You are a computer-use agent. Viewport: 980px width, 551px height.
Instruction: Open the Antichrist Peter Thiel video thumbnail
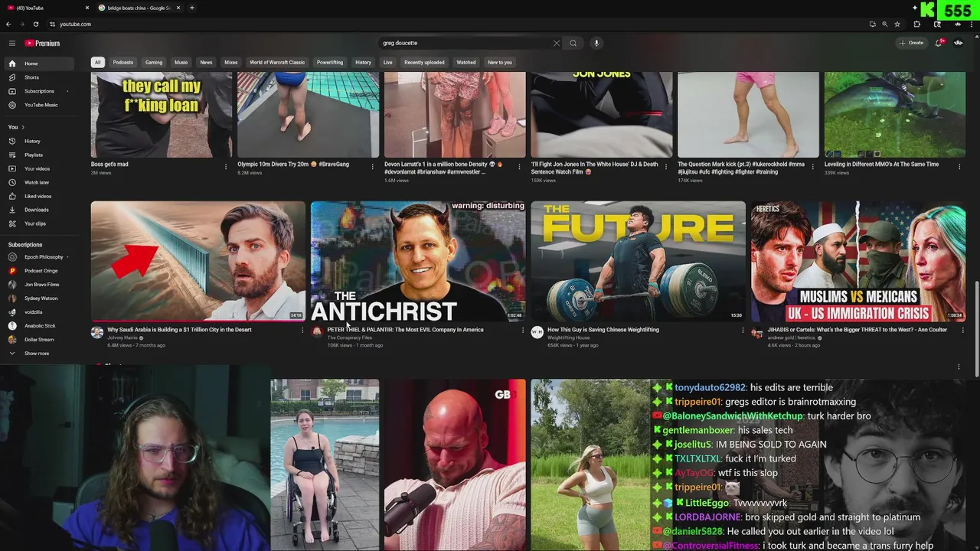click(x=418, y=261)
